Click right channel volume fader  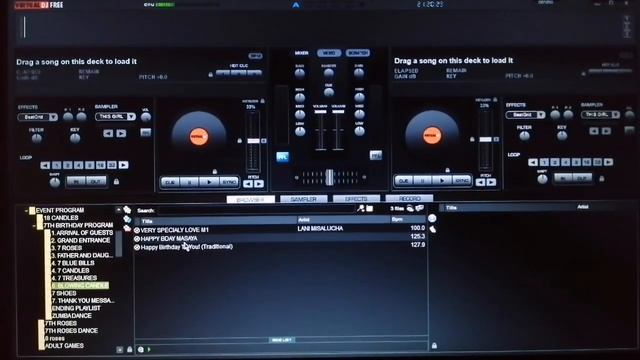click(x=338, y=112)
